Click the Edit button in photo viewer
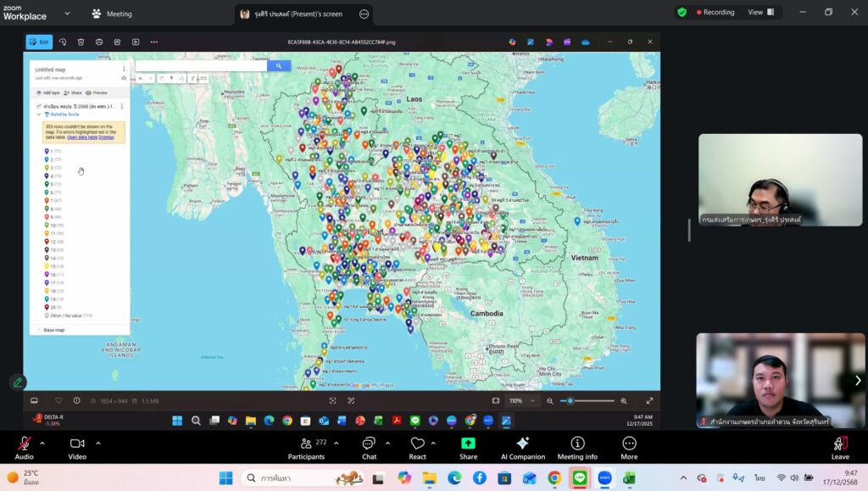This screenshot has height=491, width=868. click(39, 42)
